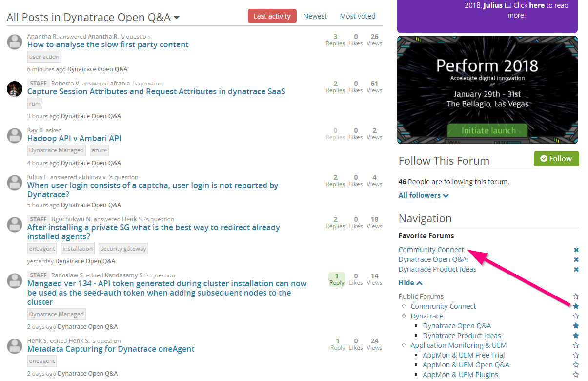Open Henk S. avatar on Metadata post
588x381 pixels.
click(x=15, y=346)
